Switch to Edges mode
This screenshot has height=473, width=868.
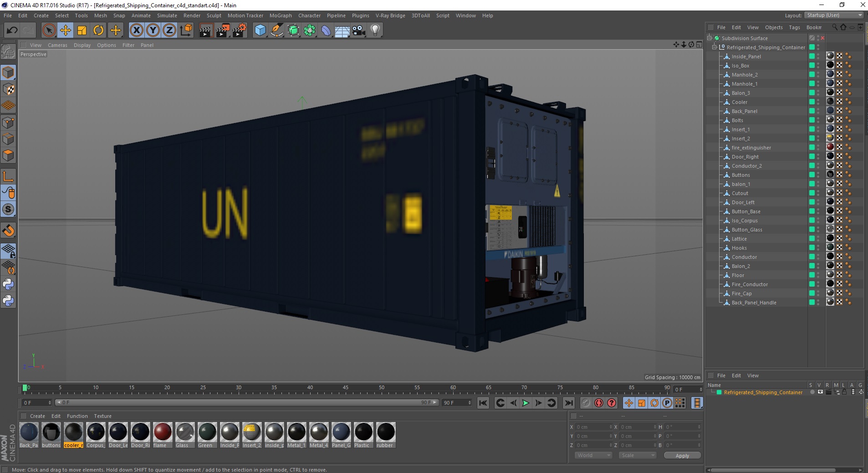tap(8, 139)
